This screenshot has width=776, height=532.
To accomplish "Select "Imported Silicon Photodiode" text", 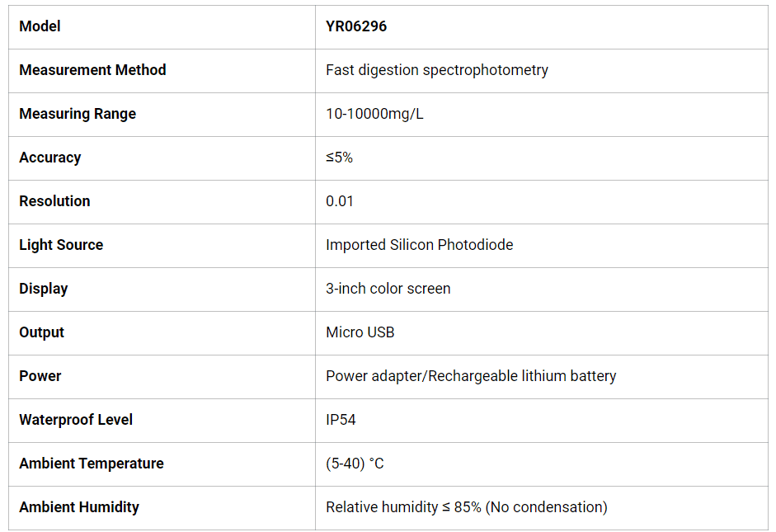I will pos(419,245).
